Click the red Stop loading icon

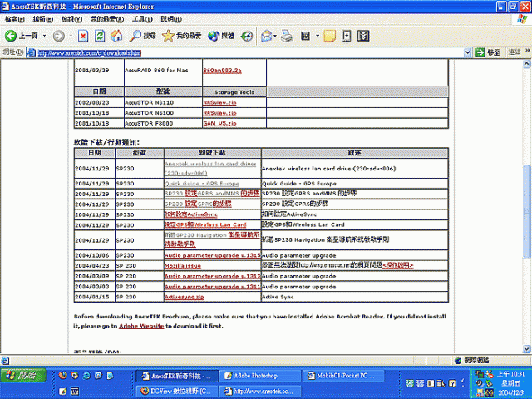(84, 36)
